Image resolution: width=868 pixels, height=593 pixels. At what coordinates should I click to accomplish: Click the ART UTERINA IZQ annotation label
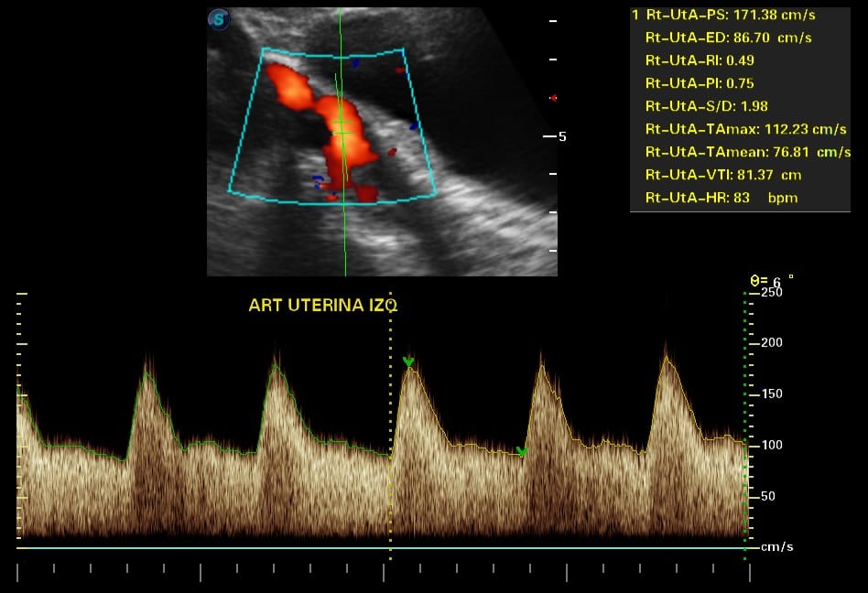click(322, 305)
